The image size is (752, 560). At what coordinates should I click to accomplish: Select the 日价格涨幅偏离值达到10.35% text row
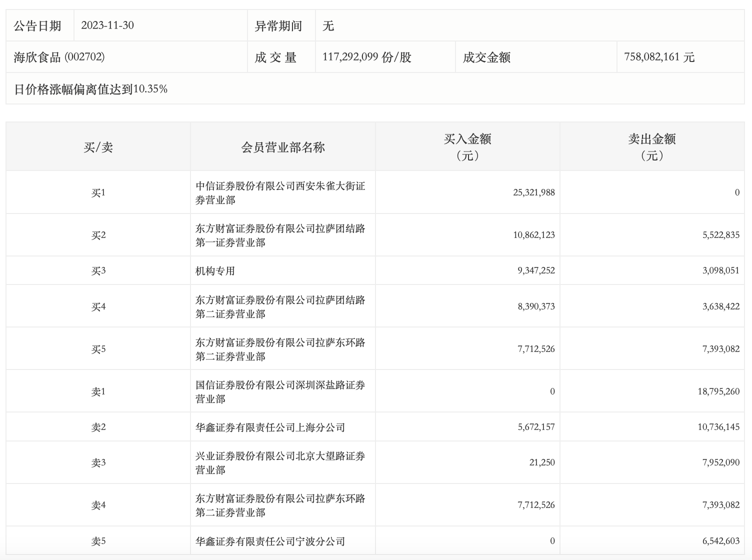click(90, 89)
